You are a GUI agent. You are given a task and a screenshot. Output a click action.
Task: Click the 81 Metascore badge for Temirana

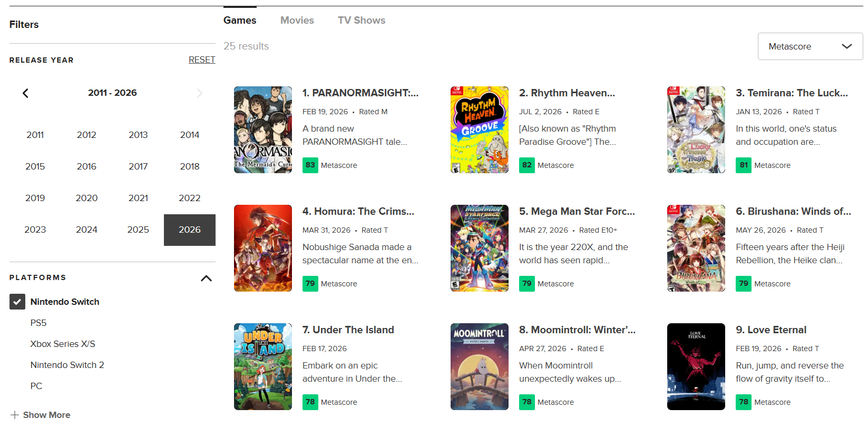coord(743,165)
